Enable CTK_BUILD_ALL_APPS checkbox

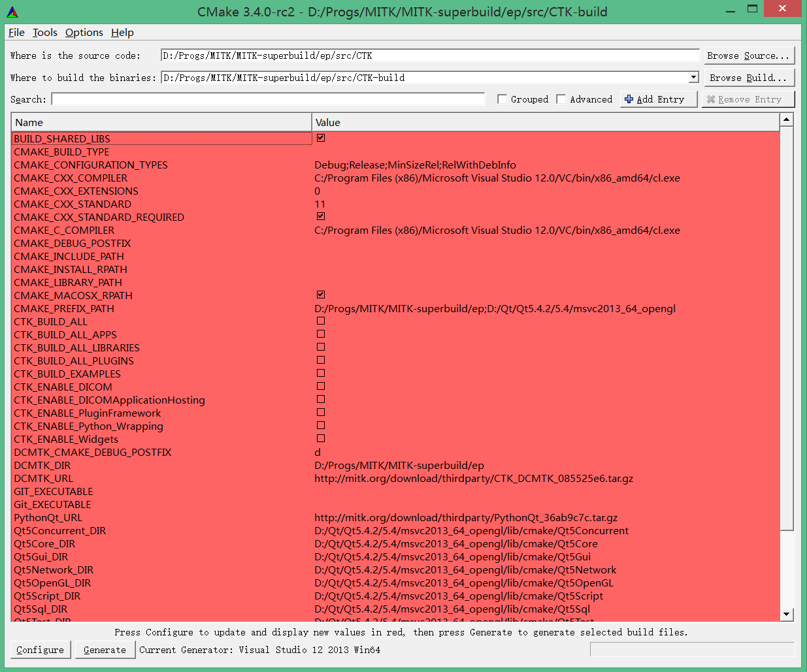point(321,334)
